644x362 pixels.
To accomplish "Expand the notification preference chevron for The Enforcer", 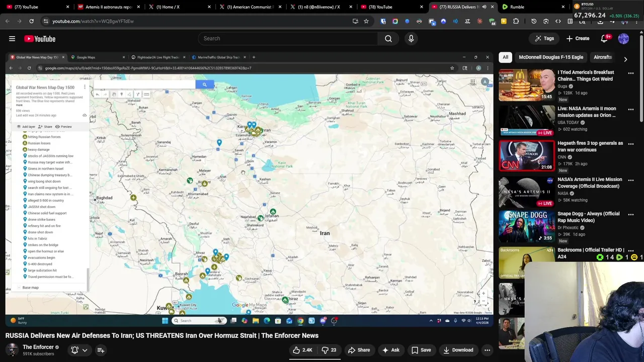I will [x=85, y=350].
